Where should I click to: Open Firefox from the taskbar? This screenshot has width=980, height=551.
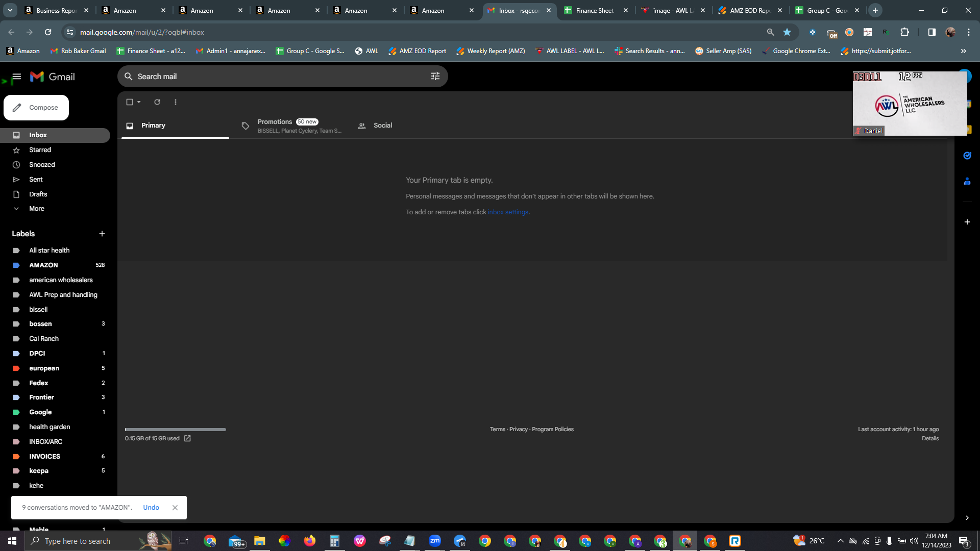pyautogui.click(x=309, y=541)
